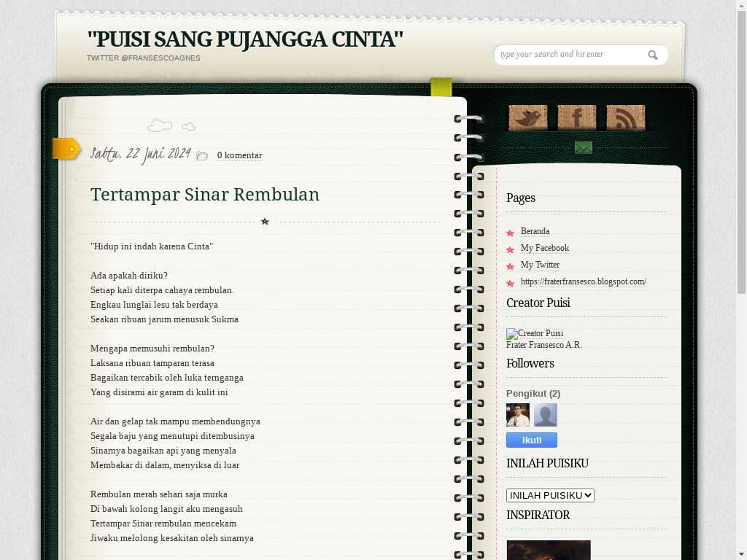Open the RSS feed wooden icon

pyautogui.click(x=625, y=117)
